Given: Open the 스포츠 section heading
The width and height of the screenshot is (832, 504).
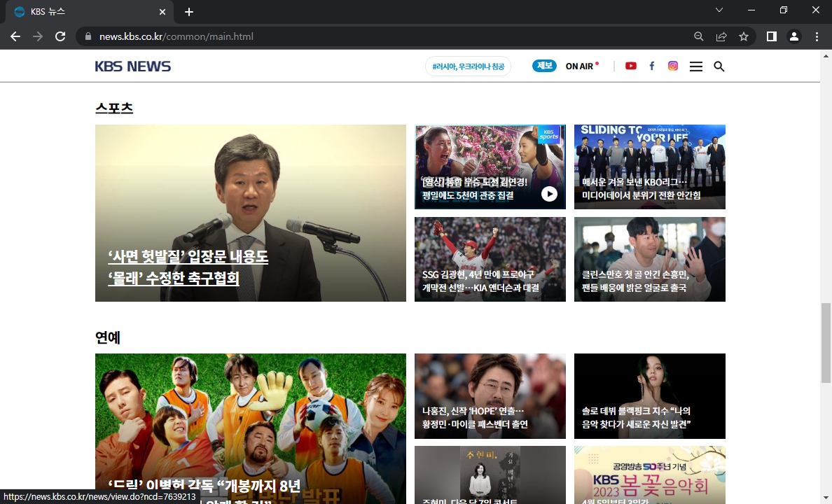Looking at the screenshot, I should pos(114,108).
